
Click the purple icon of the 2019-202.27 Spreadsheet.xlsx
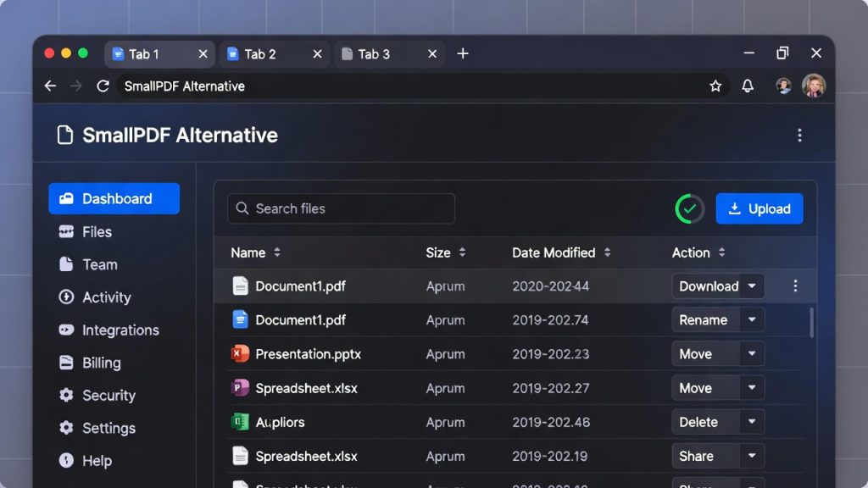(x=240, y=388)
